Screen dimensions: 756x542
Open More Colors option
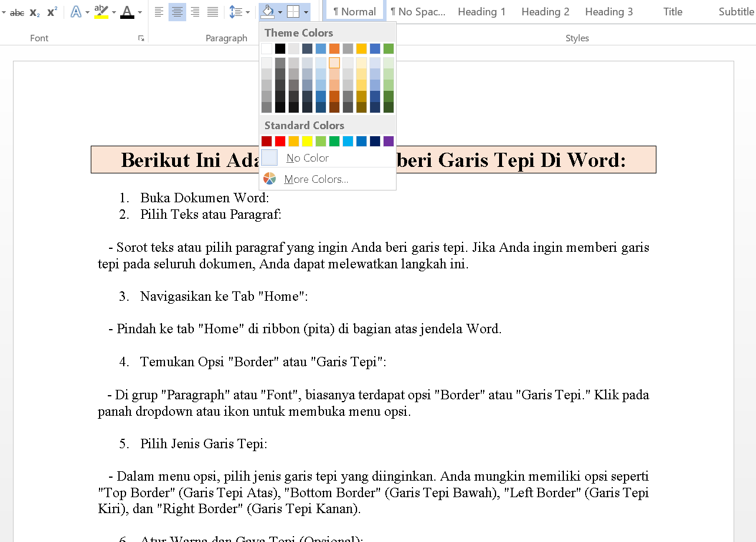pos(315,179)
